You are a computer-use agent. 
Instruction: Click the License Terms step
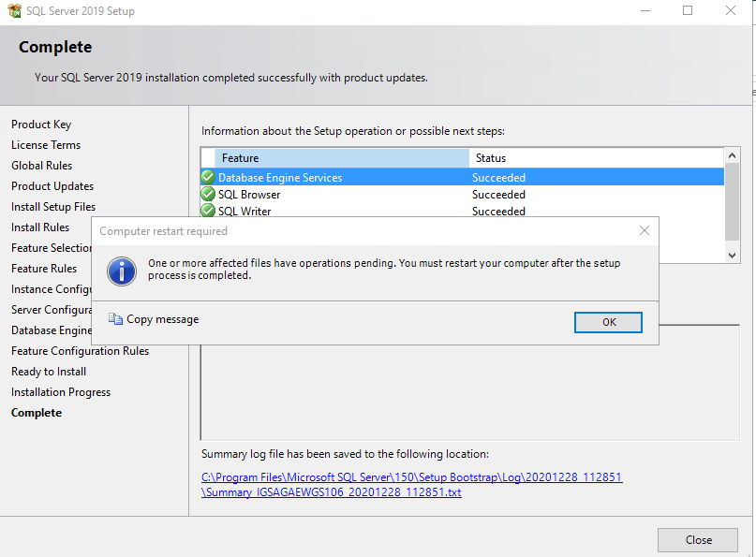pyautogui.click(x=46, y=145)
